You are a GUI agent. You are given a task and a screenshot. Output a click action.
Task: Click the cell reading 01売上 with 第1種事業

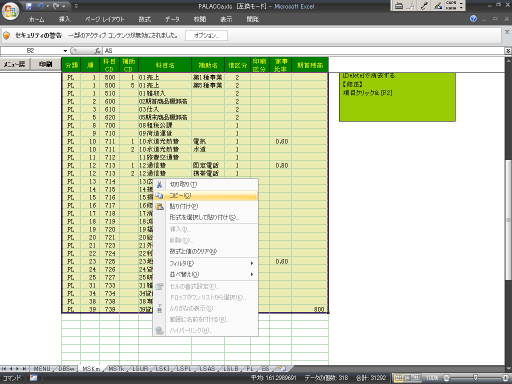click(x=165, y=77)
